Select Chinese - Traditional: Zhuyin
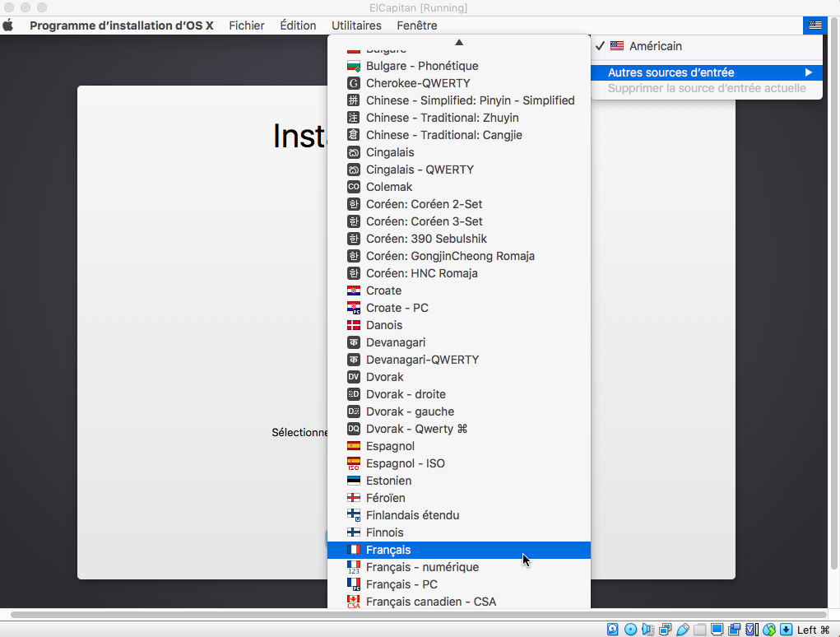 458,118
